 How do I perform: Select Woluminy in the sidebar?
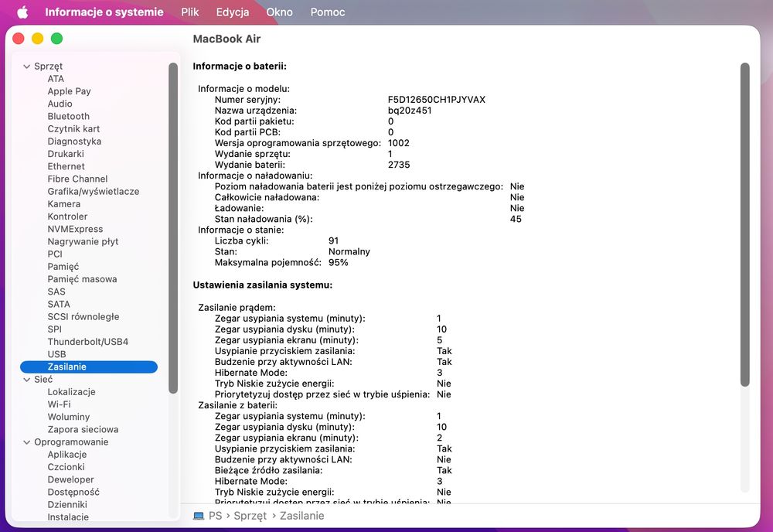tap(69, 417)
